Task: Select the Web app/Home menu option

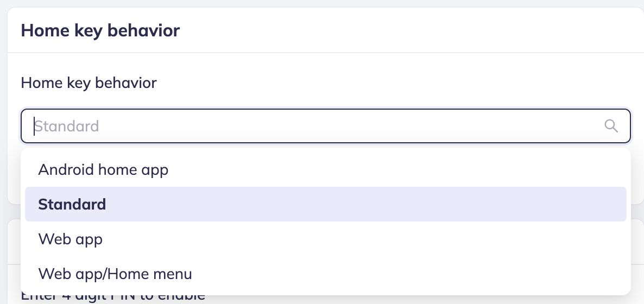Action: coord(115,274)
